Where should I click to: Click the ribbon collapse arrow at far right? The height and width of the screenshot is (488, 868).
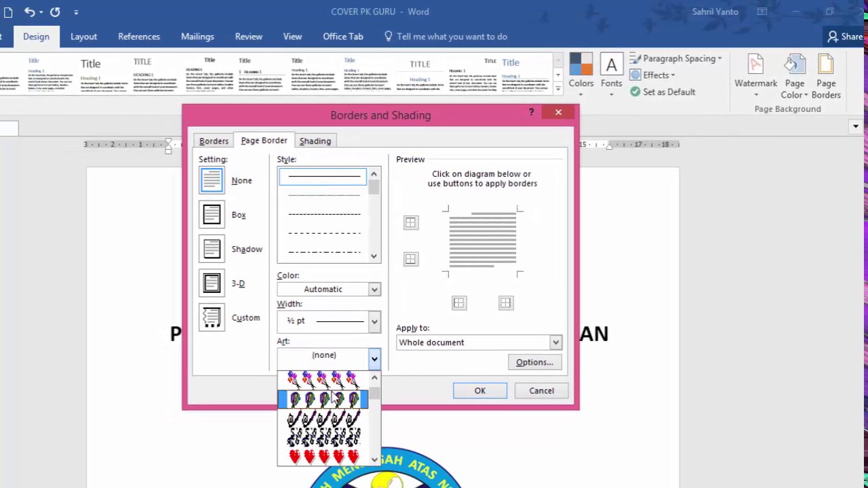[x=856, y=126]
